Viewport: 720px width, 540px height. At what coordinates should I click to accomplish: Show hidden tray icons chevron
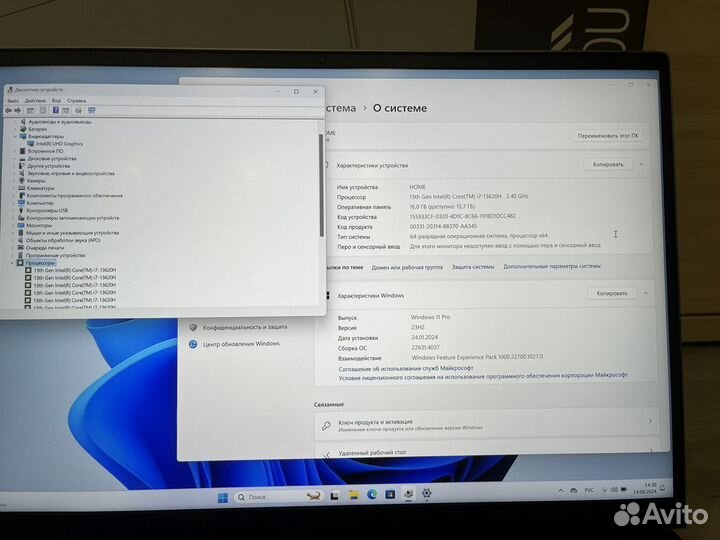(x=561, y=491)
